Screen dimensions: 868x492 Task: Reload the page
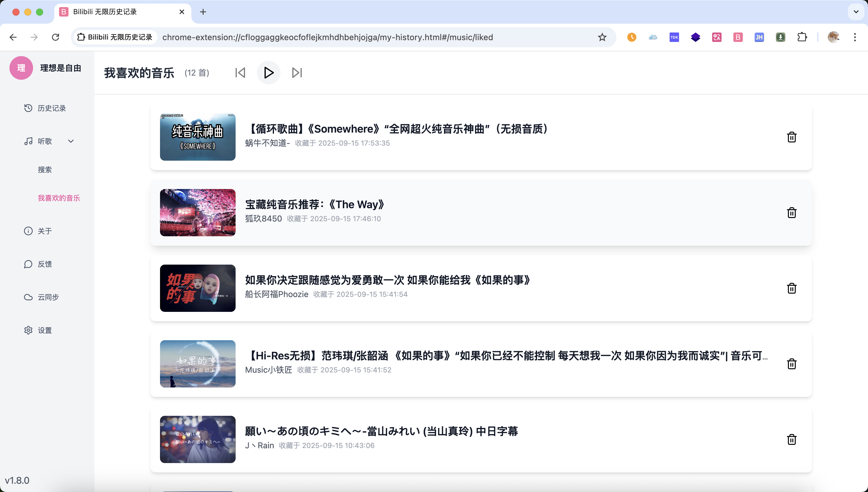56,37
